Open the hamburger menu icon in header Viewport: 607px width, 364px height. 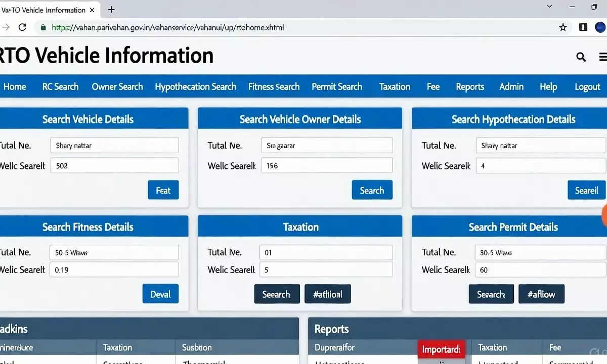(x=602, y=57)
